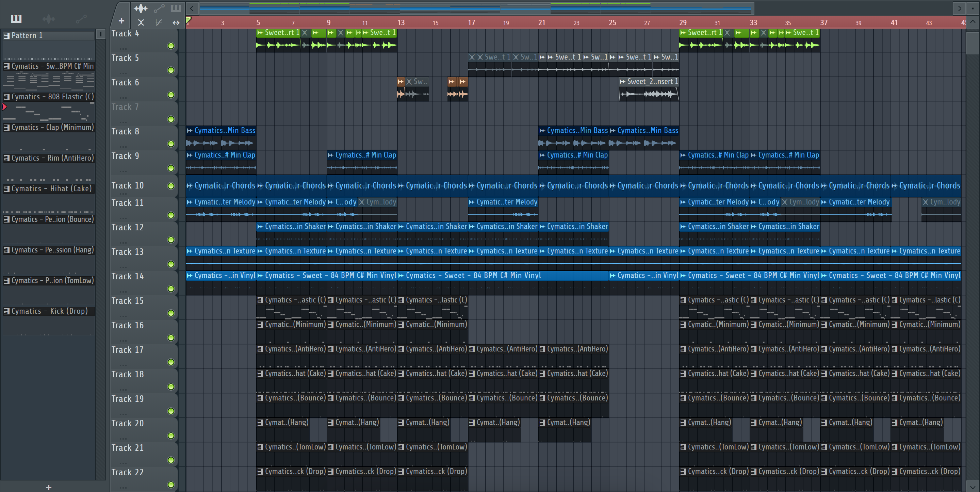Click the Track 12 header label
980x492 pixels.
tap(128, 227)
